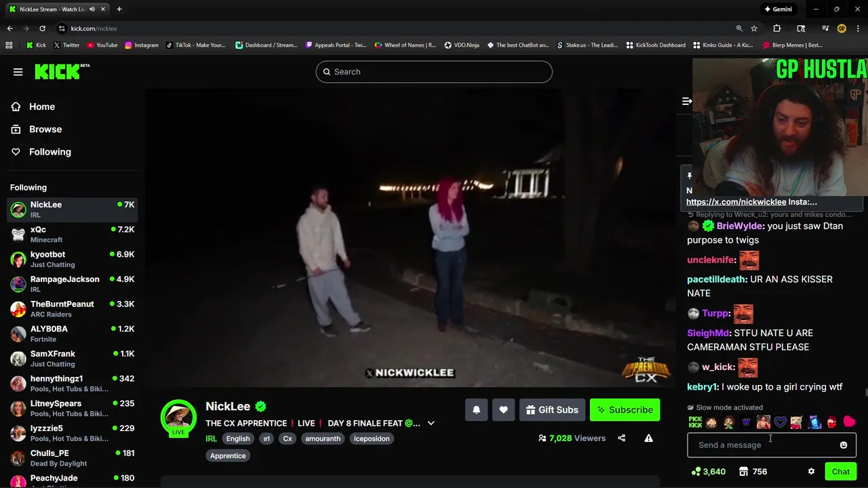Click the Apprentice tag
The height and width of the screenshot is (488, 868).
point(228,455)
